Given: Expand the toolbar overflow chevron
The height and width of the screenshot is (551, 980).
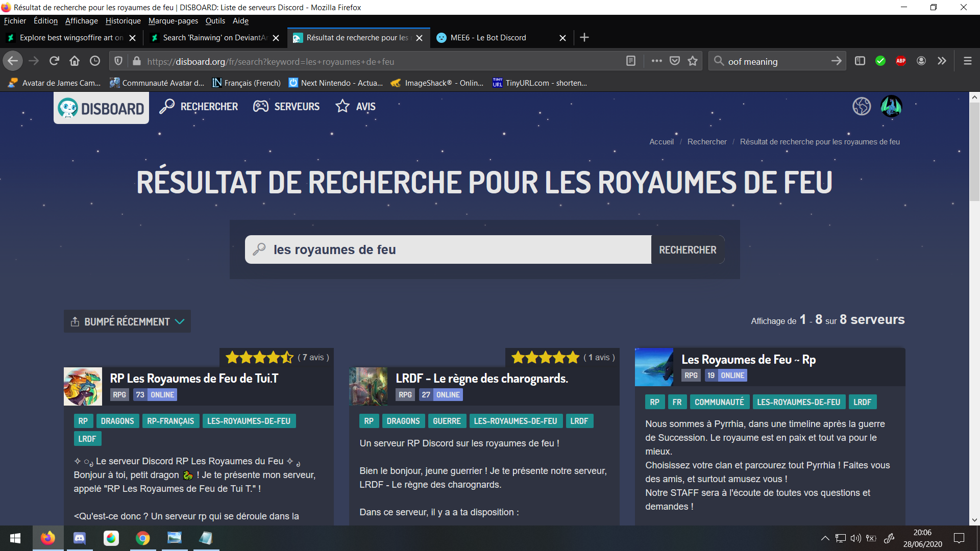Looking at the screenshot, I should click(942, 61).
